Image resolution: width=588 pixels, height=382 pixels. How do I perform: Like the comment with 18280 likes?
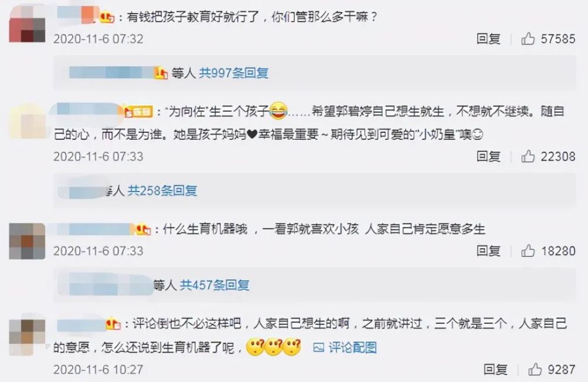(527, 250)
